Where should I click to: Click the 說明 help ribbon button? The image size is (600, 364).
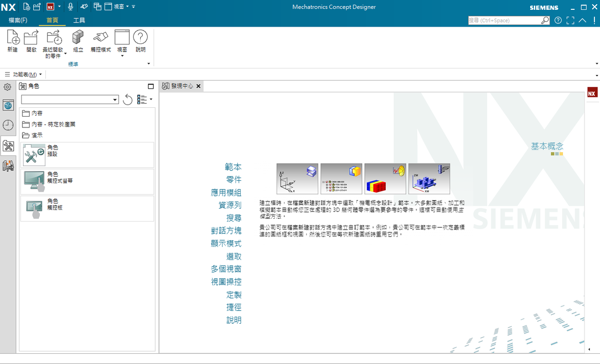point(141,41)
